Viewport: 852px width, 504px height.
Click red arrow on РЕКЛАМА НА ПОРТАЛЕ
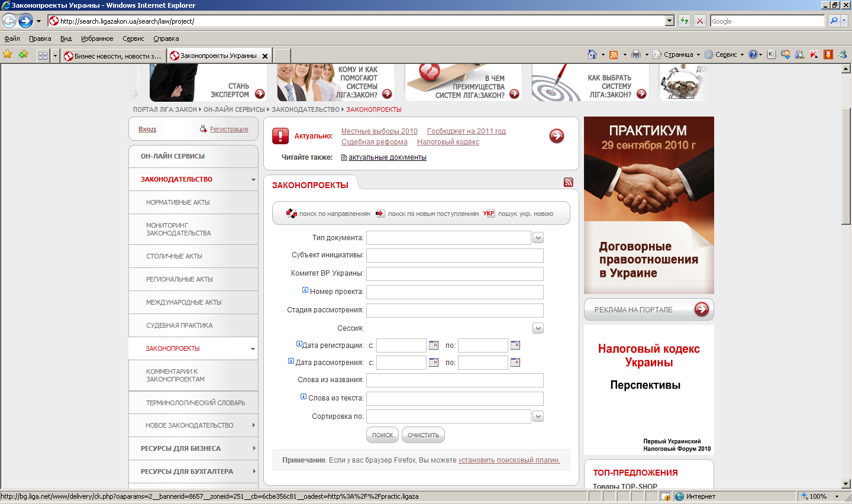coord(702,309)
